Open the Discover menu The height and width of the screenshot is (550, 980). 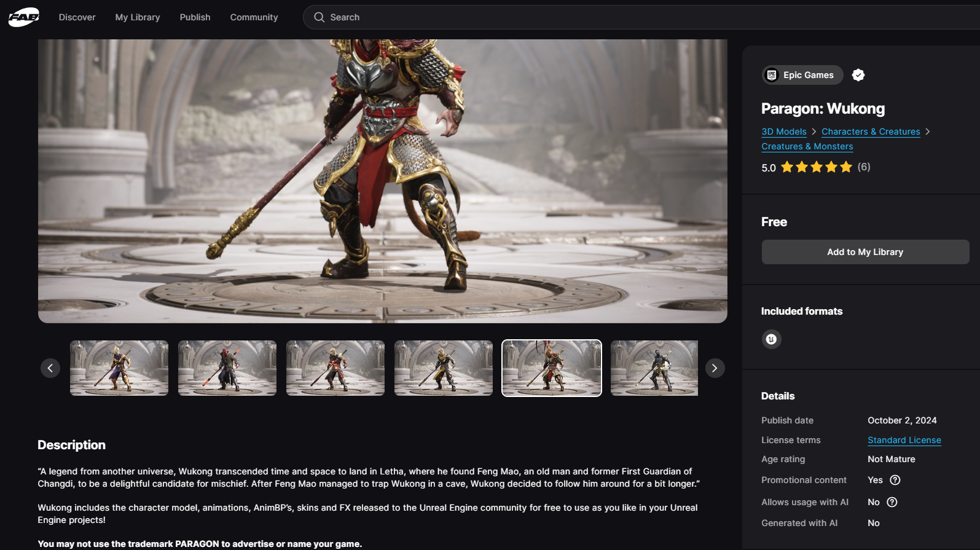[x=77, y=17]
